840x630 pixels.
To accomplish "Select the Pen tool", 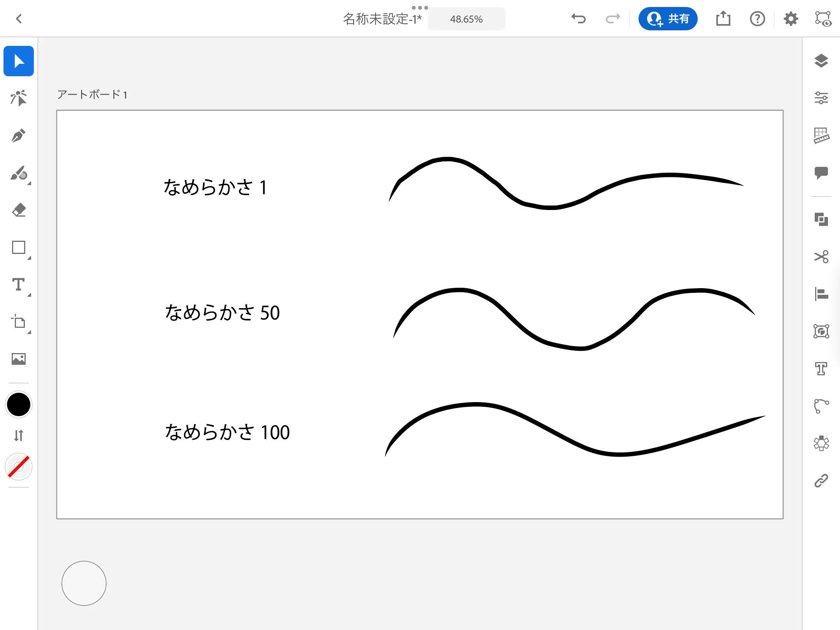I will click(18, 136).
